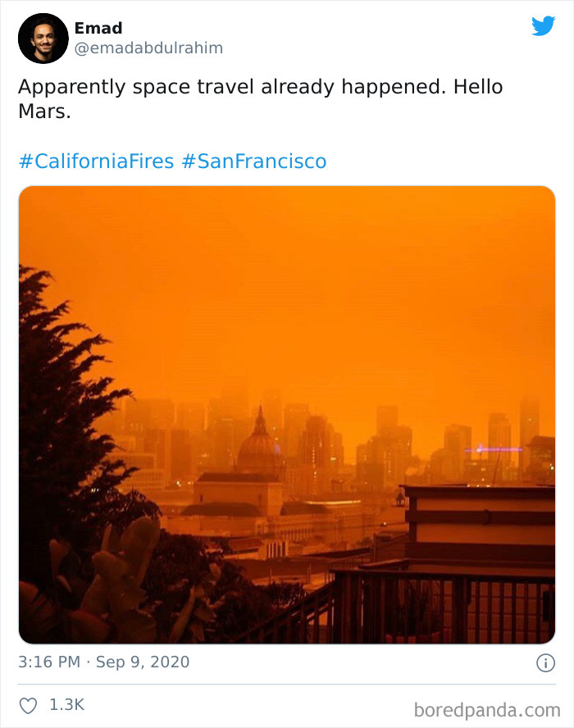Click the username Emad
574x728 pixels.
[x=98, y=28]
